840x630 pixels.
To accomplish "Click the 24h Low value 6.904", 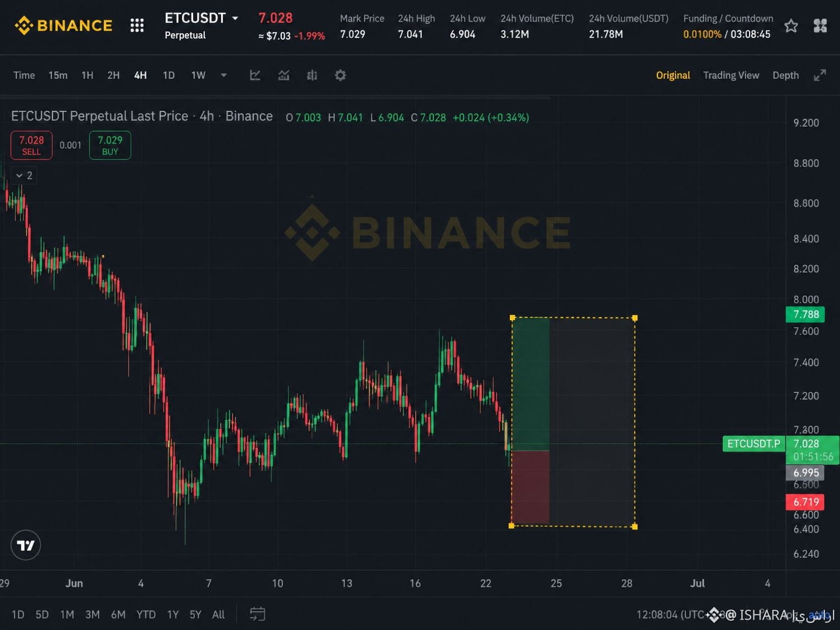I will [x=462, y=34].
